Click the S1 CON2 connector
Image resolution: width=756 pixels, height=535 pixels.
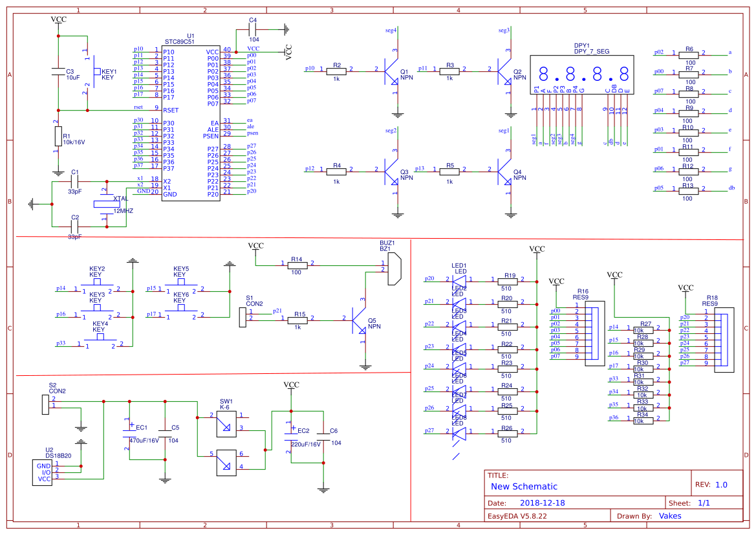(x=243, y=318)
